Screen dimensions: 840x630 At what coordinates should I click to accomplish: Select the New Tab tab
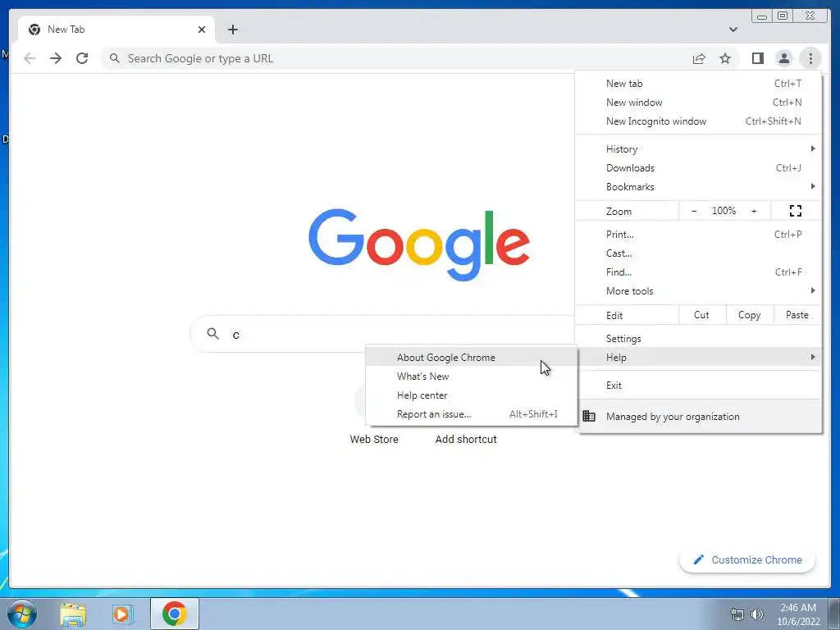tap(116, 30)
